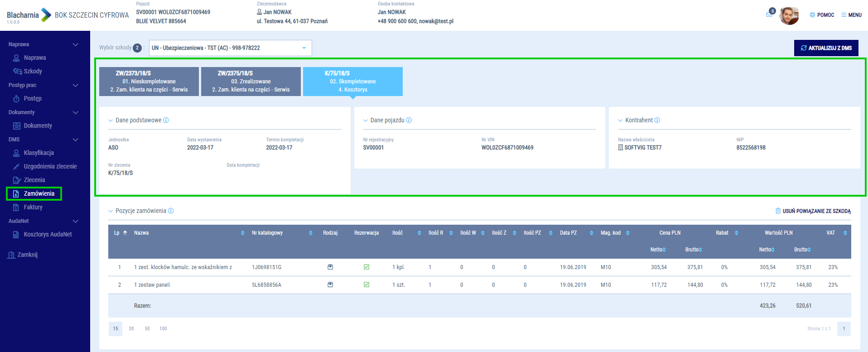This screenshot has width=868, height=352.
Task: Sort table by Nazwa column
Action: pyautogui.click(x=242, y=233)
